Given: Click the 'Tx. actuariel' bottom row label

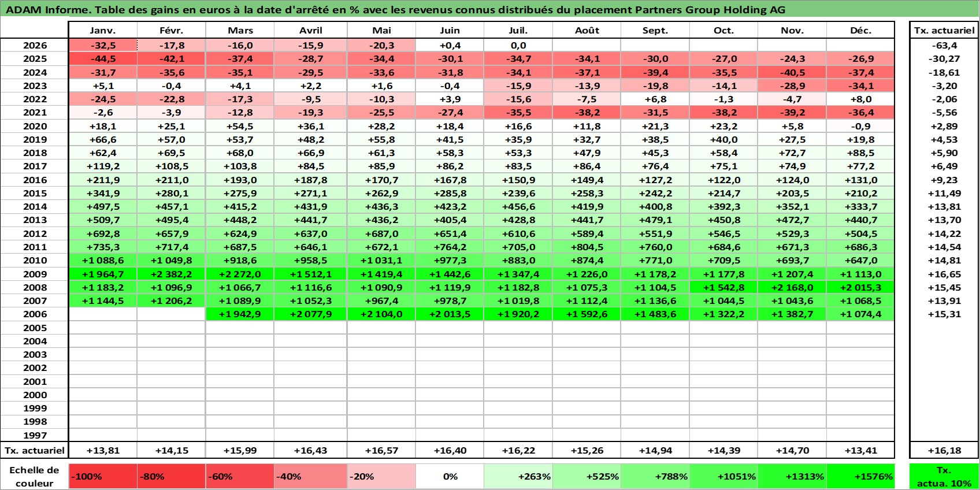Looking at the screenshot, I should (34, 450).
